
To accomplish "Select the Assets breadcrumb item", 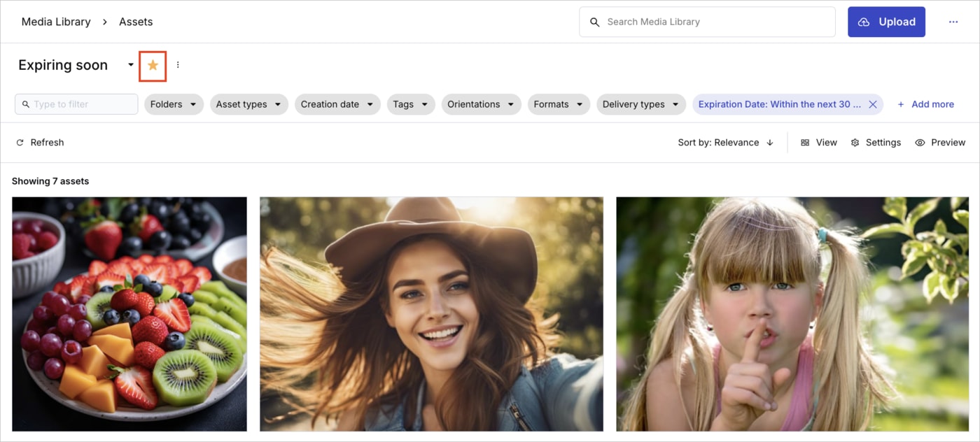I will pos(135,22).
